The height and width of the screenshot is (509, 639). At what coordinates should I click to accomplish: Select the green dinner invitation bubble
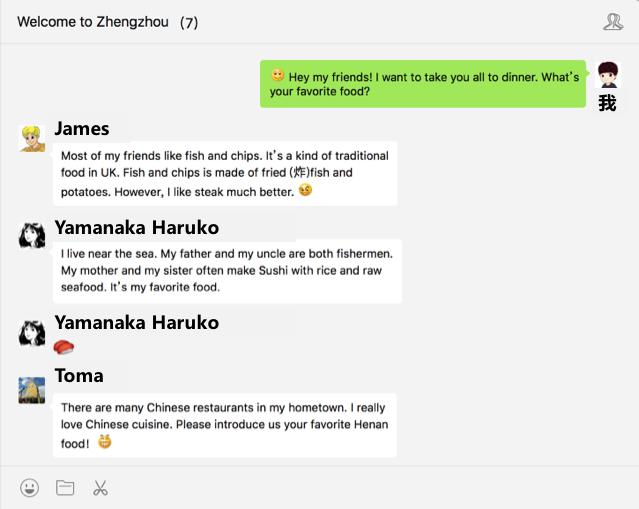[423, 83]
